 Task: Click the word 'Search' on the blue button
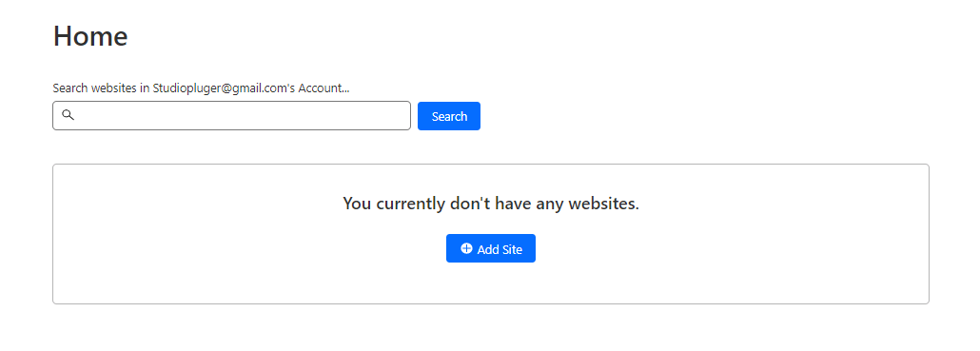coord(449,116)
